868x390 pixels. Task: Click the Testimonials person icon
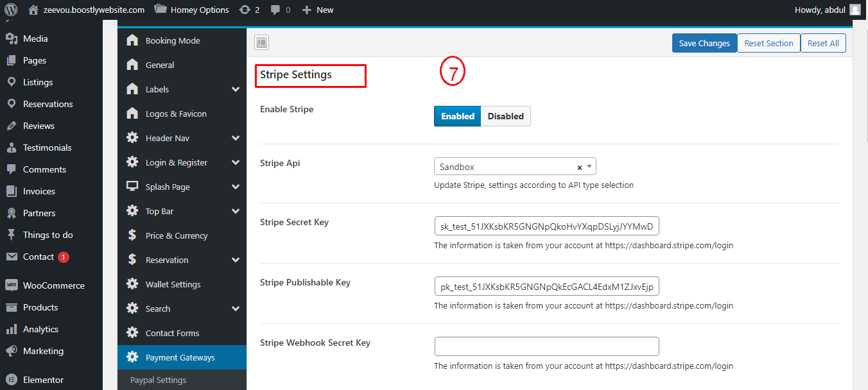point(12,148)
